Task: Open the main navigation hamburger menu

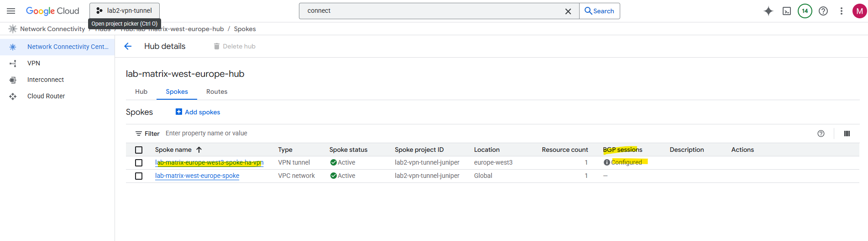Action: (x=11, y=11)
